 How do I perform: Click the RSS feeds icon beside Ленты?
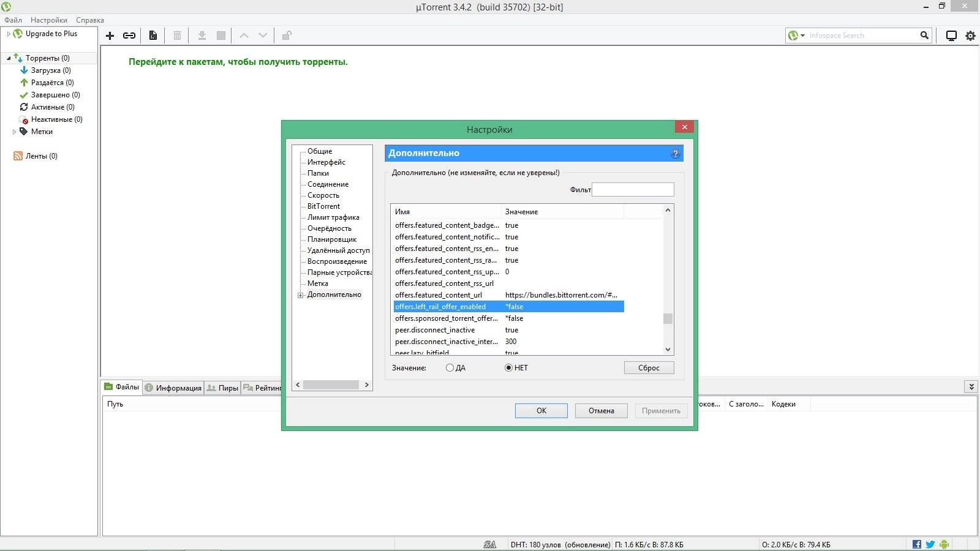coord(18,156)
